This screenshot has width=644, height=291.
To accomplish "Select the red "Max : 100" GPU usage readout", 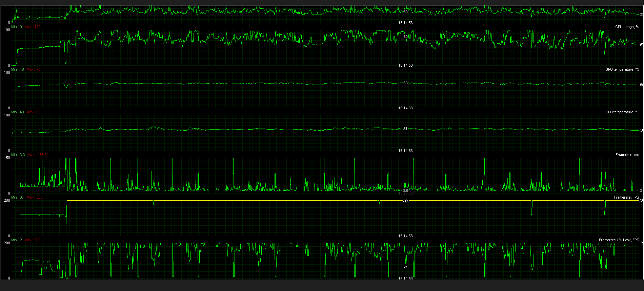I will click(33, 27).
